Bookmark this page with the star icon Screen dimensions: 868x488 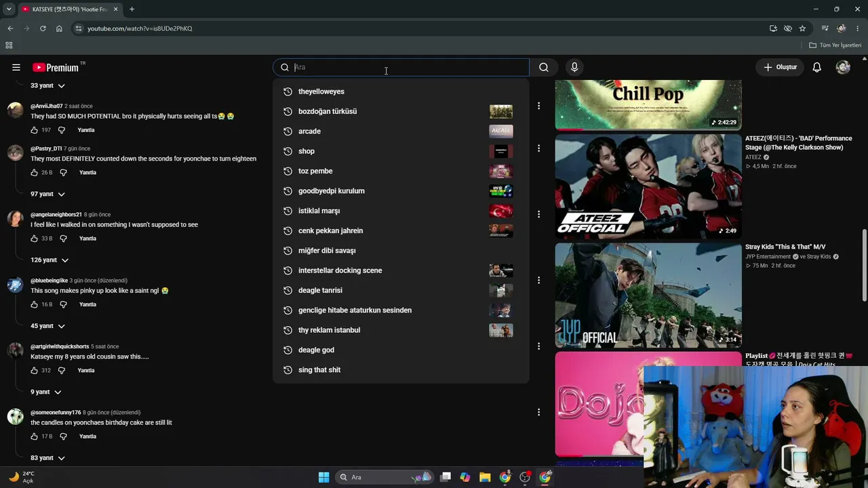point(802,28)
